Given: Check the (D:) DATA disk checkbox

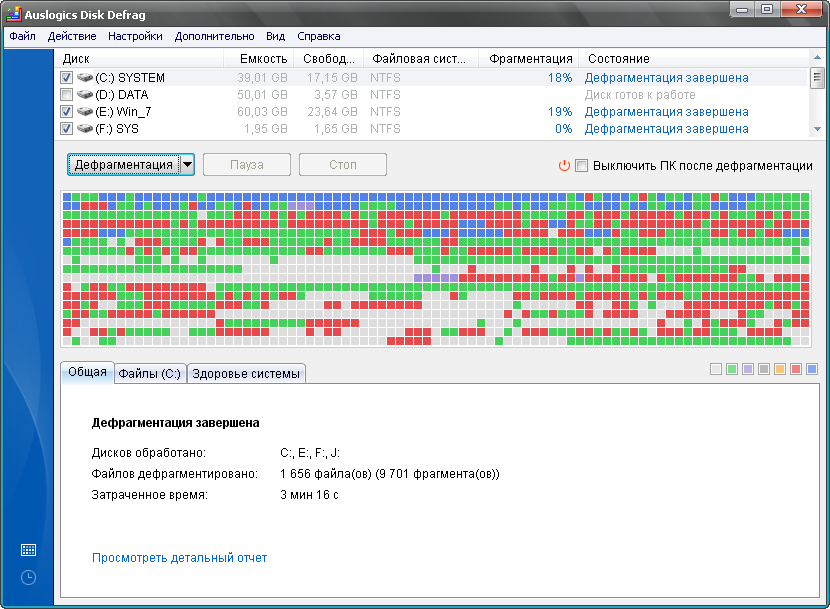Looking at the screenshot, I should tap(67, 94).
